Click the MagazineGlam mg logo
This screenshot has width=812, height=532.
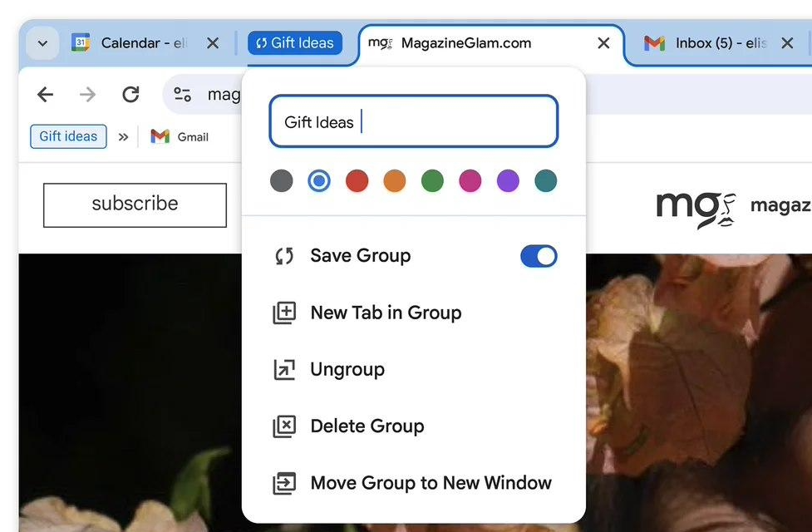point(696,209)
